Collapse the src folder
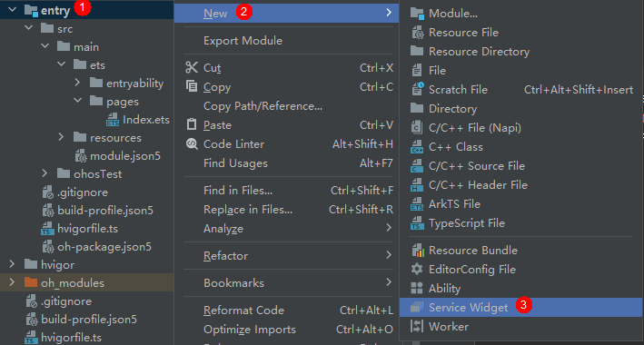 28,28
